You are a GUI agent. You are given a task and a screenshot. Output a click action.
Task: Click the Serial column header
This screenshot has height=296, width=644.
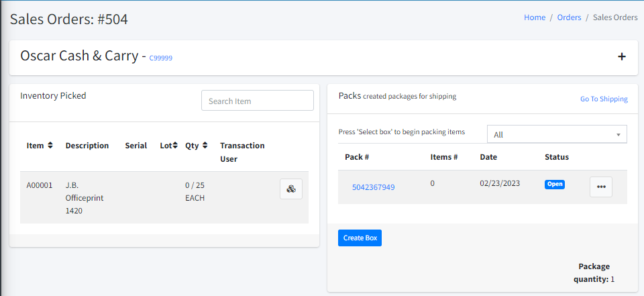click(136, 146)
